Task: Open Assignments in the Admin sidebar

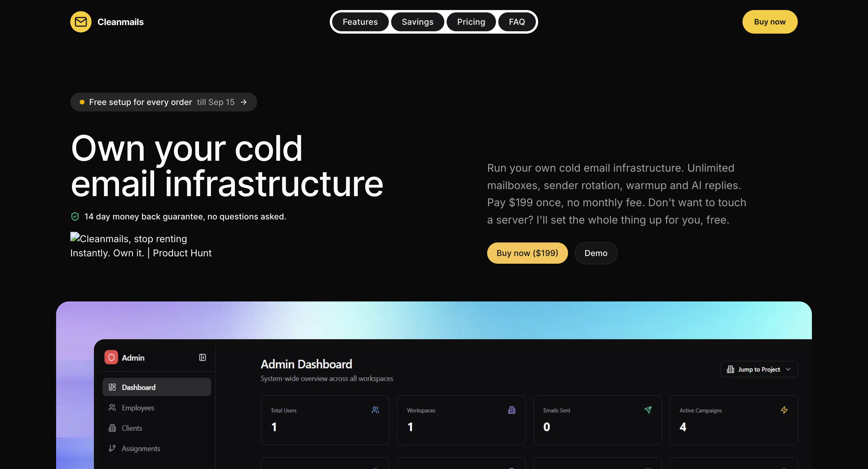Action: (157, 448)
